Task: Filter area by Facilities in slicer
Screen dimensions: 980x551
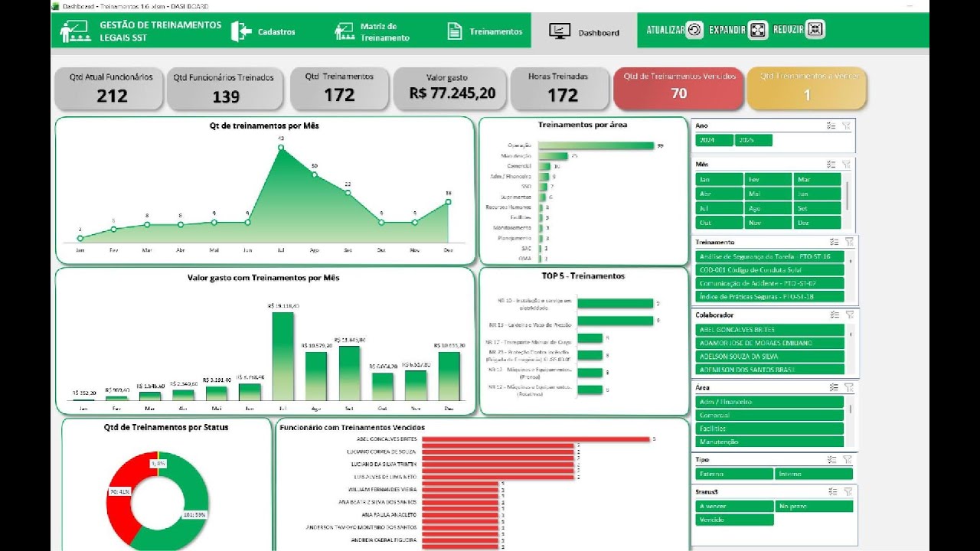Action: coord(769,429)
